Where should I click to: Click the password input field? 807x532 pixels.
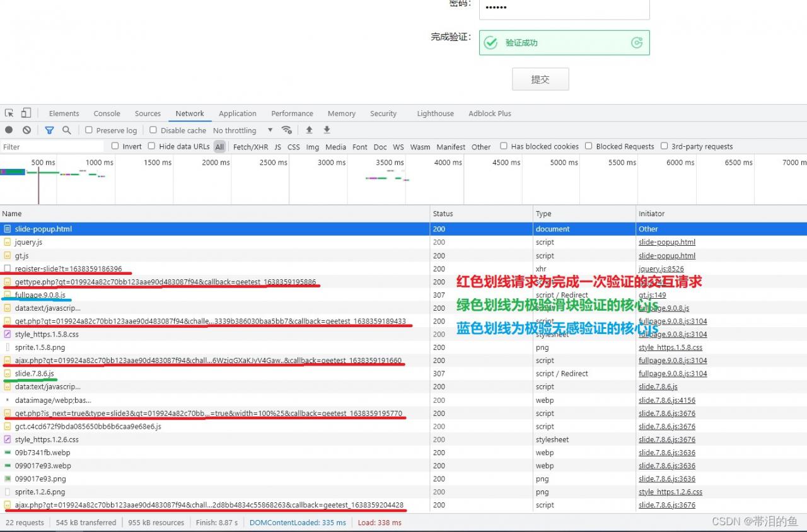[x=564, y=8]
